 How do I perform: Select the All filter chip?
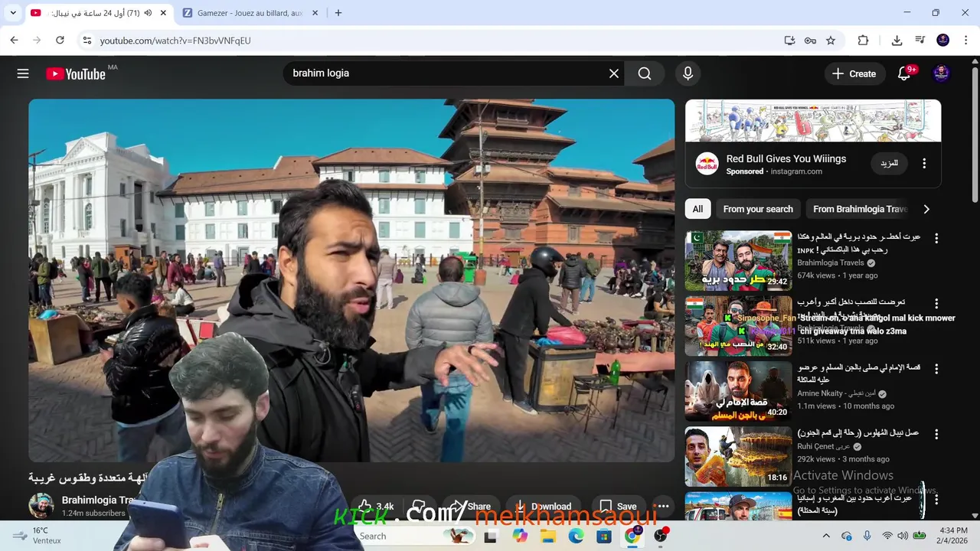tap(697, 209)
